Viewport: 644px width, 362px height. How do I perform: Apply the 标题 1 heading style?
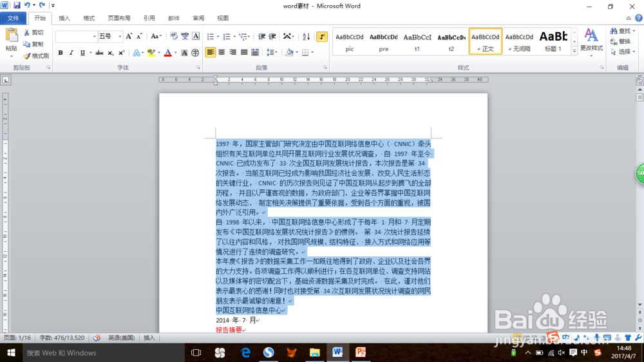553,41
